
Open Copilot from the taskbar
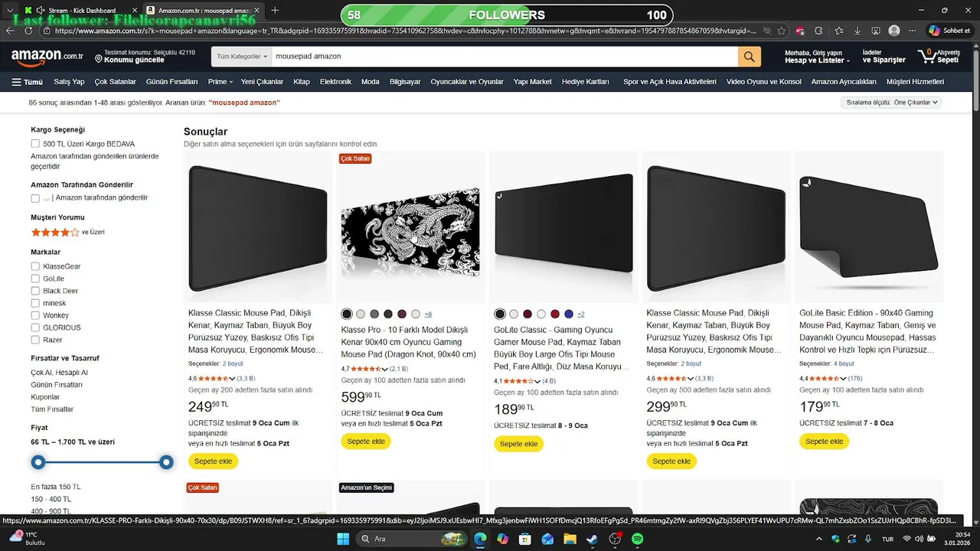(502, 539)
